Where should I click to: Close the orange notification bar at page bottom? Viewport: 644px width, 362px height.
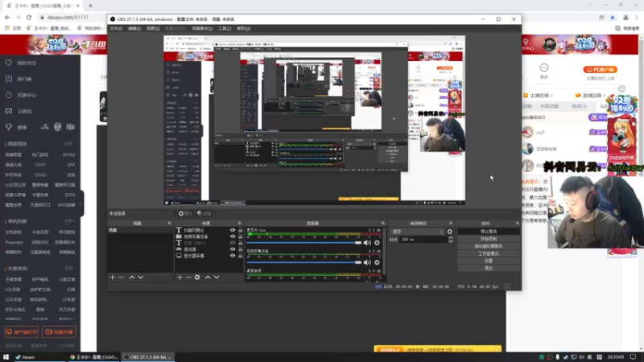click(x=496, y=350)
